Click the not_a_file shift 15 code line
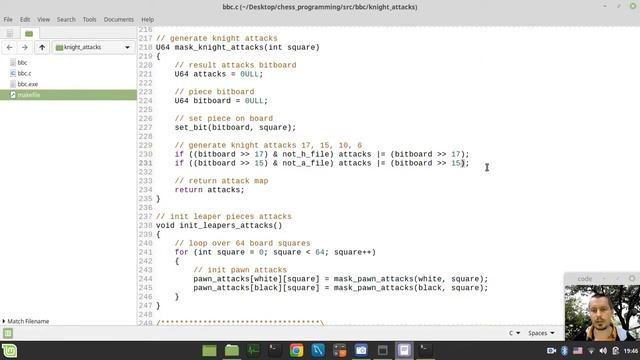Screen dimensions: 640x360 (322, 163)
